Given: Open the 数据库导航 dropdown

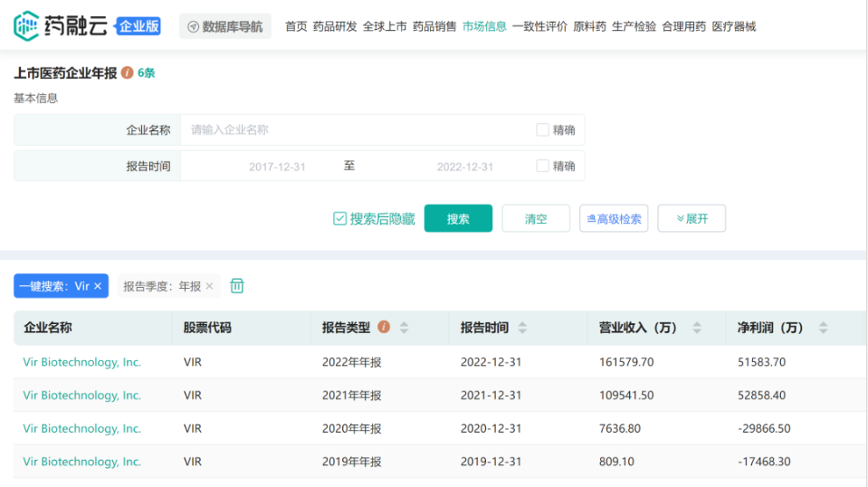Looking at the screenshot, I should tap(225, 26).
